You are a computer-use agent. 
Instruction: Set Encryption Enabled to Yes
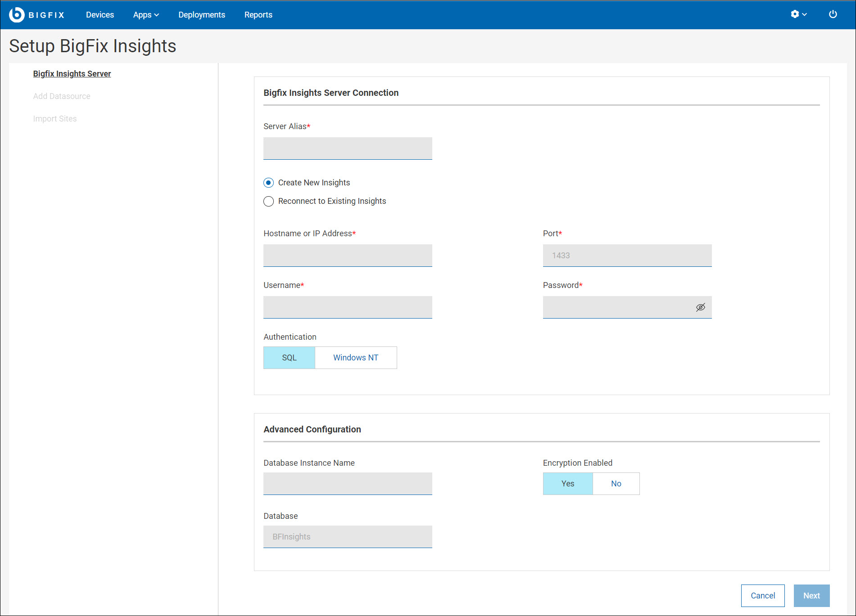567,484
